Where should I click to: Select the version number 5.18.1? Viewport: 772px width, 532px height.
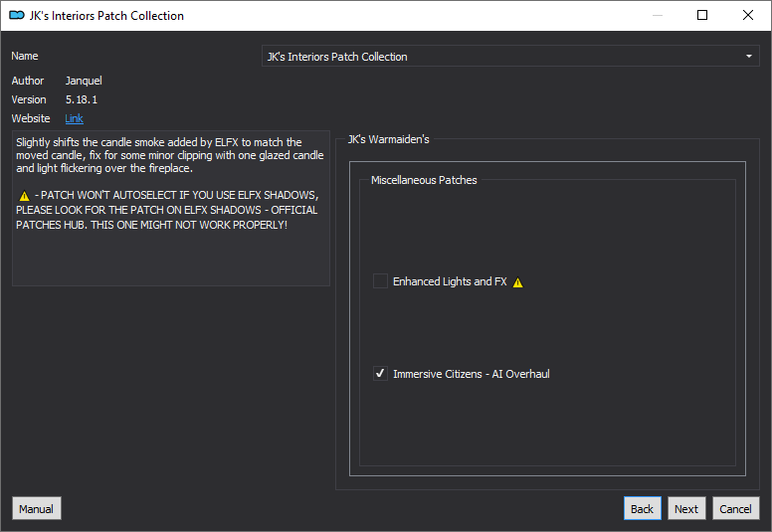point(82,99)
